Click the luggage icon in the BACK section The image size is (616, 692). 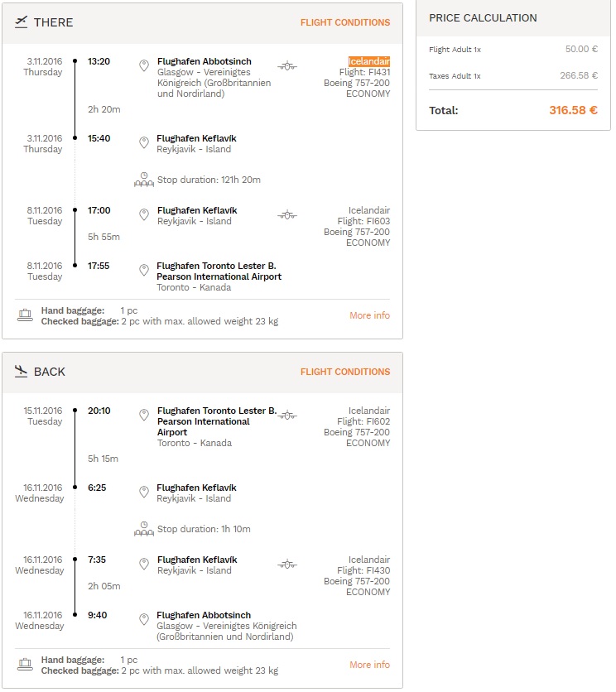[25, 664]
